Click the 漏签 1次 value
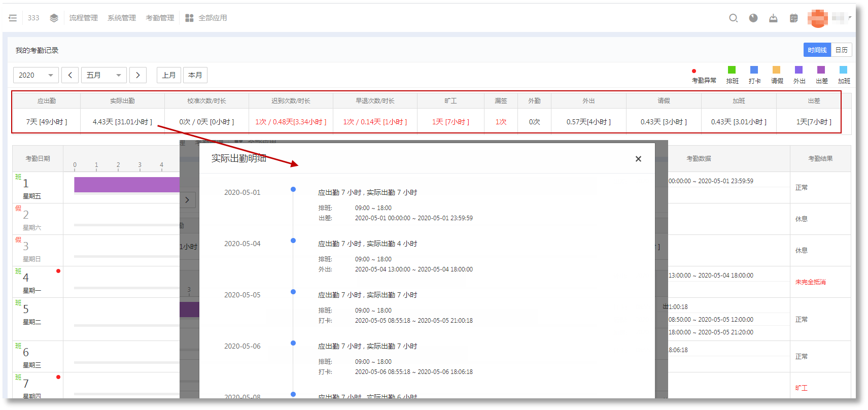This screenshot has width=868, height=410. (501, 122)
